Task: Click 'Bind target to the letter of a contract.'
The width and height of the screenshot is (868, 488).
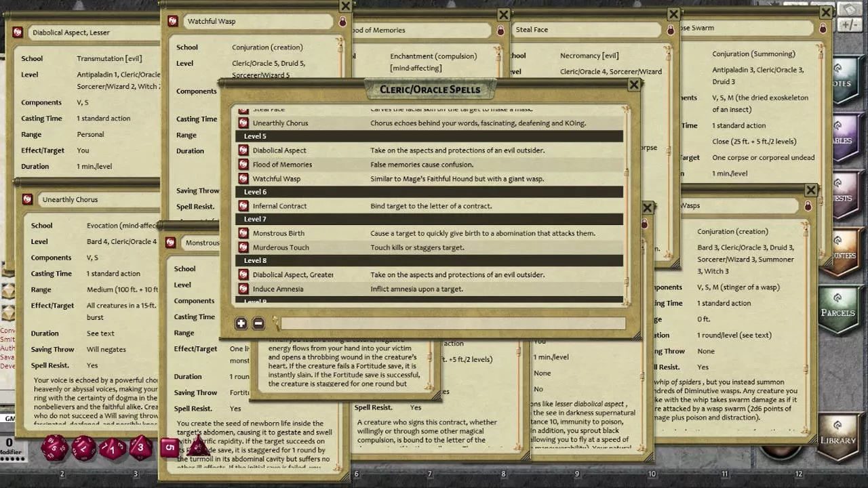Action: pos(431,206)
